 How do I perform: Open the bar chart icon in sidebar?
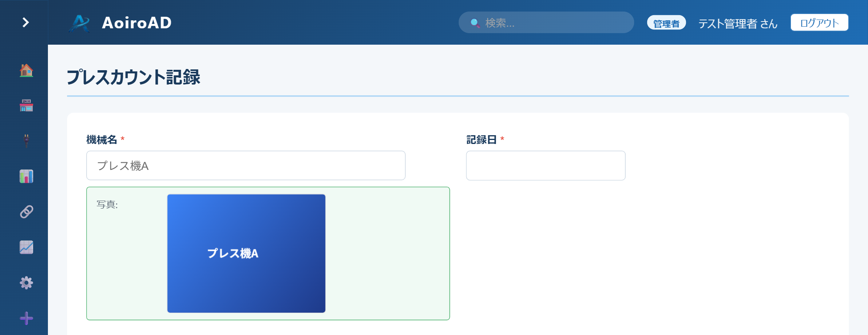click(x=26, y=176)
